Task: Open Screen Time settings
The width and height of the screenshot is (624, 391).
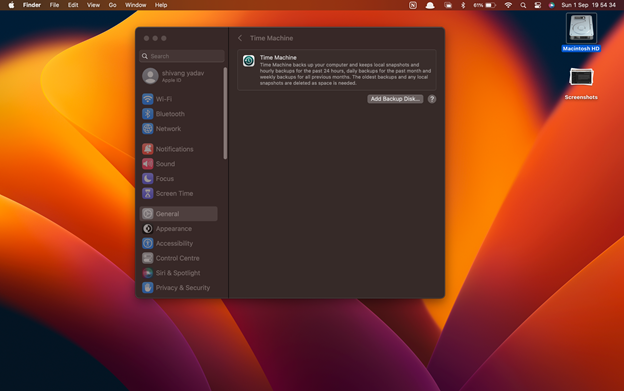Action: 179,193
